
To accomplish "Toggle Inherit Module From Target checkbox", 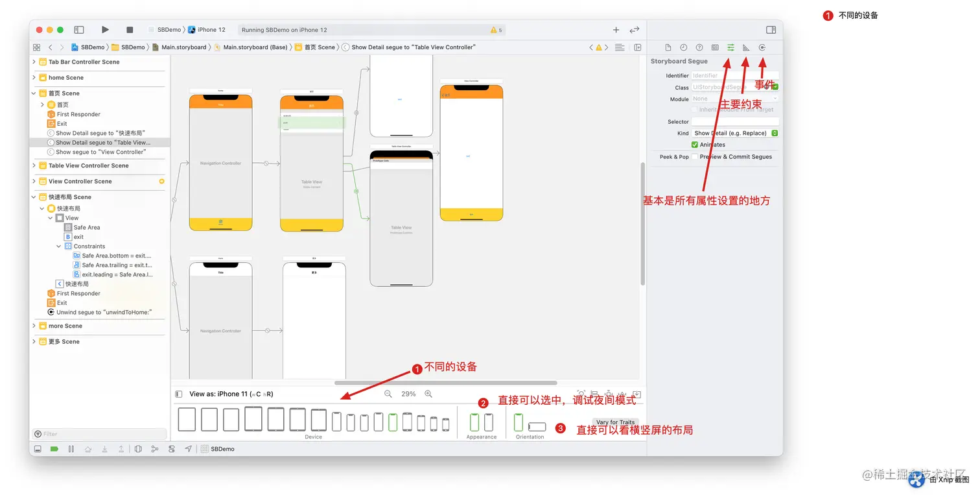I will tap(695, 110).
